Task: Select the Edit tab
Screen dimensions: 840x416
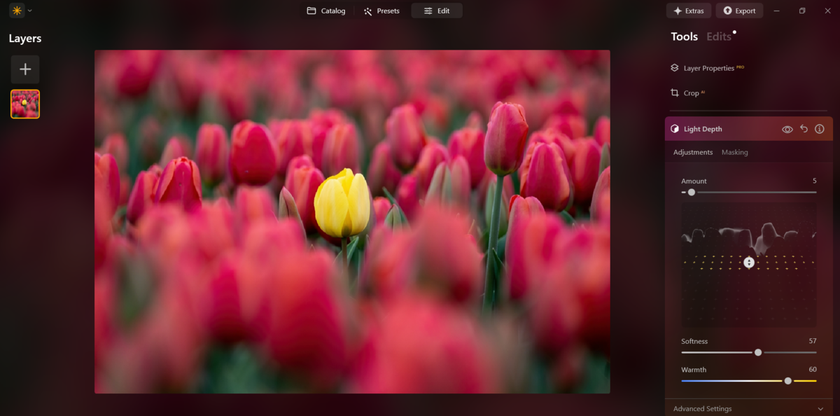Action: click(437, 11)
